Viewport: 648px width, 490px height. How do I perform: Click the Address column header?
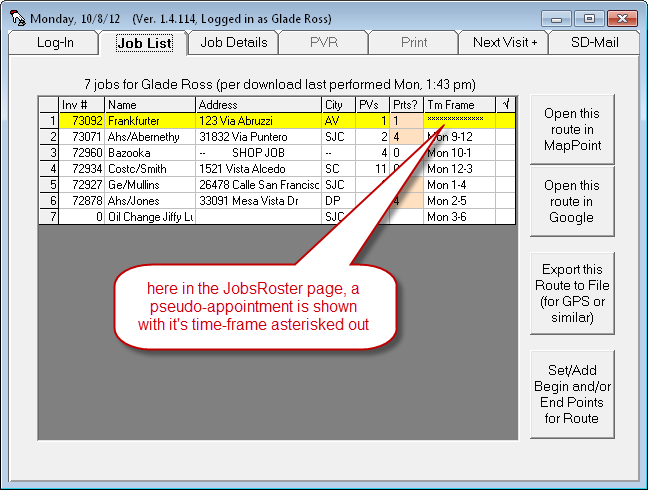click(x=258, y=104)
